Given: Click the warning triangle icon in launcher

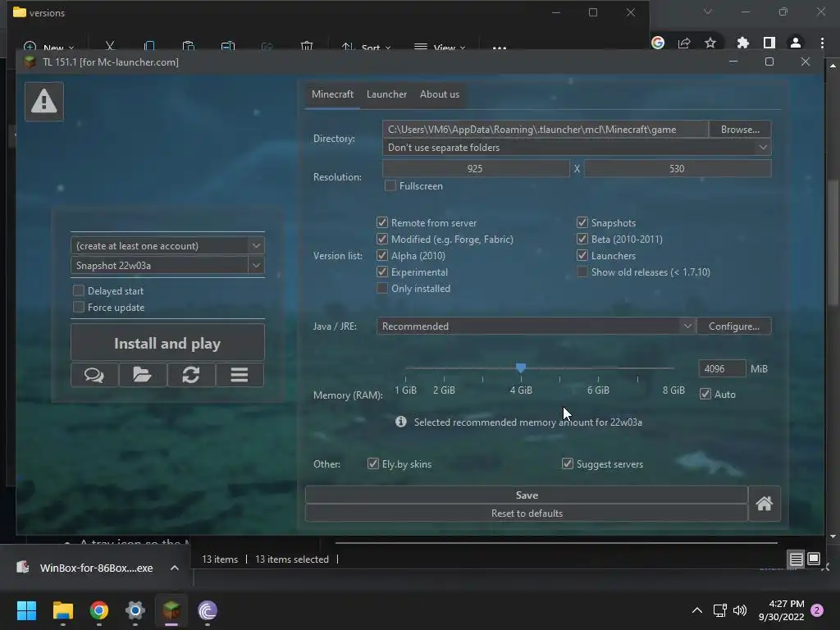Looking at the screenshot, I should (x=44, y=101).
